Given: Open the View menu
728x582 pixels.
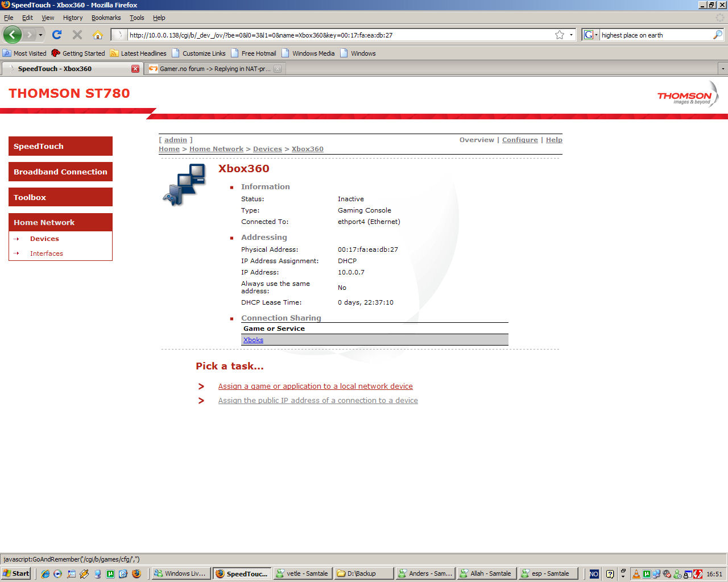Looking at the screenshot, I should pos(48,18).
